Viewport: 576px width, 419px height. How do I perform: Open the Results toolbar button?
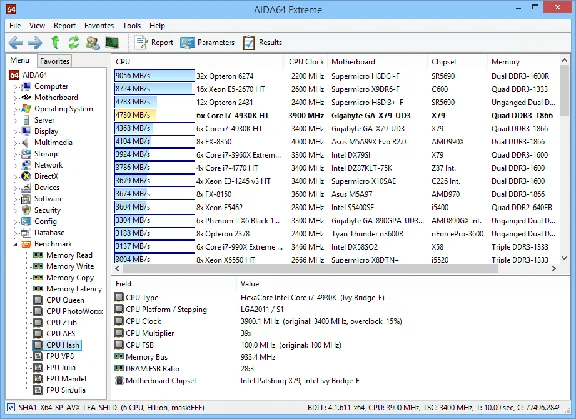[262, 43]
